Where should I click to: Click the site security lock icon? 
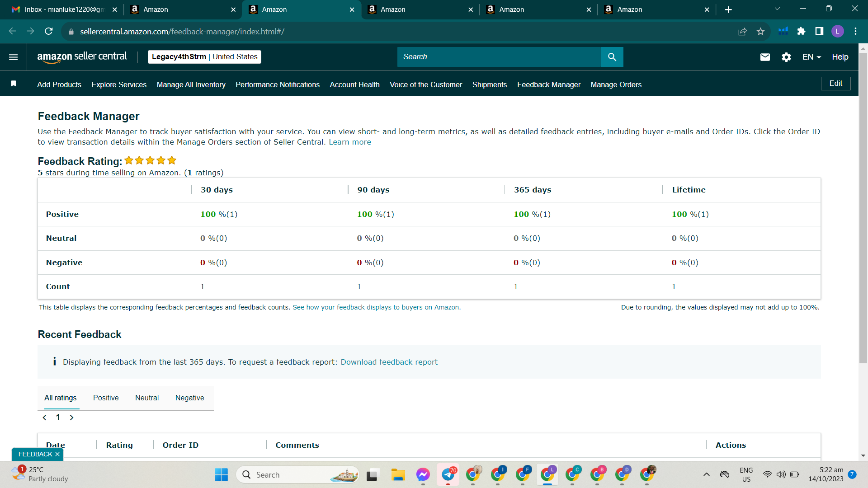[x=71, y=32]
